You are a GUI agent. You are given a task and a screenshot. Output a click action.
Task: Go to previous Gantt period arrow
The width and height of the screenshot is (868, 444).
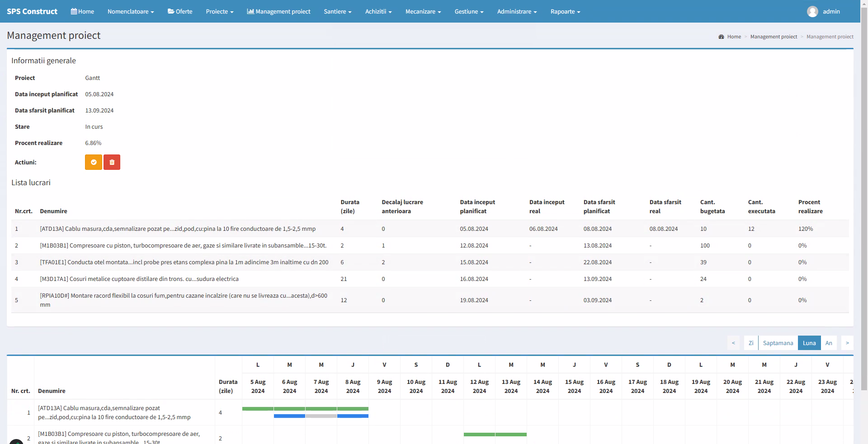[733, 343]
